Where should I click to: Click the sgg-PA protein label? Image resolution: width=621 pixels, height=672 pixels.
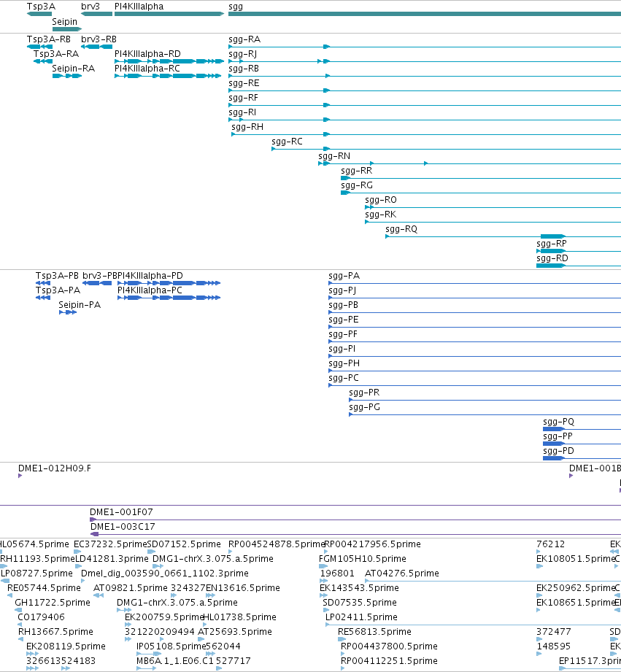pyautogui.click(x=344, y=276)
